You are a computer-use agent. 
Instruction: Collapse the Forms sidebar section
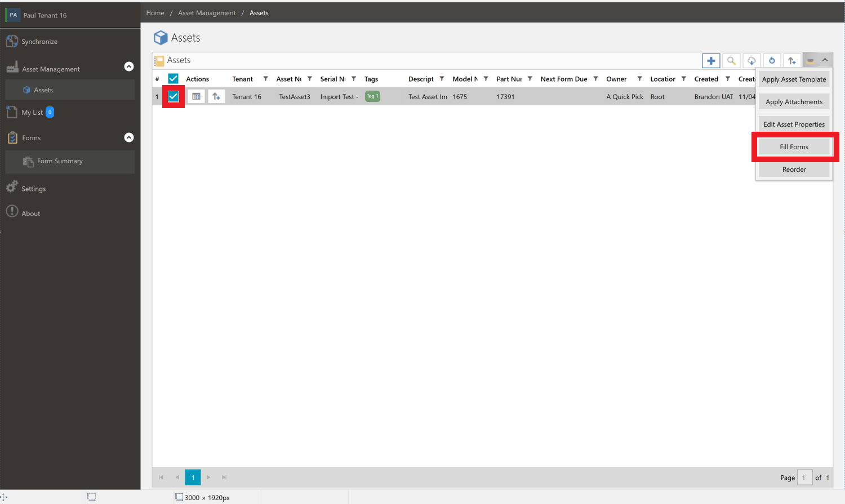pyautogui.click(x=129, y=137)
